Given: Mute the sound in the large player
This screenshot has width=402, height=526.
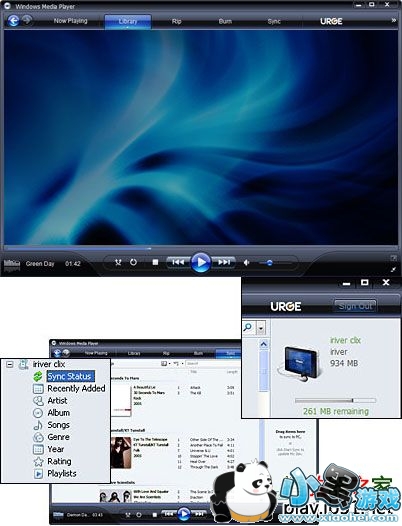Looking at the screenshot, I should 246,263.
